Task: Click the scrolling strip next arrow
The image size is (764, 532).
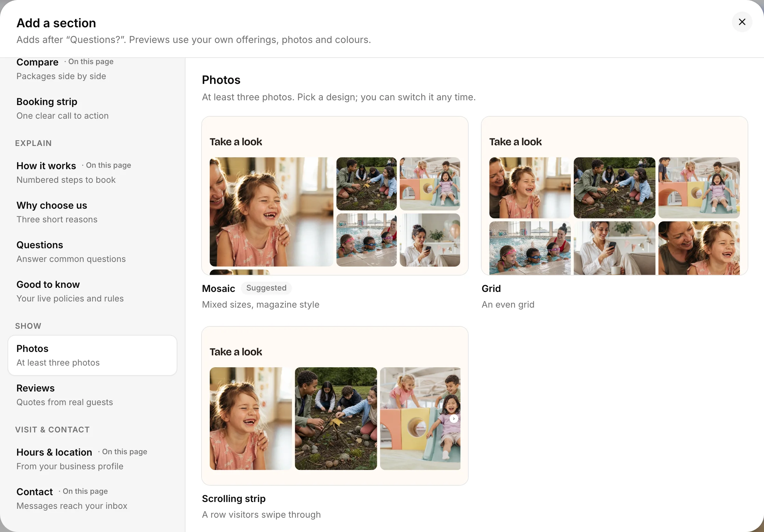Action: 454,418
